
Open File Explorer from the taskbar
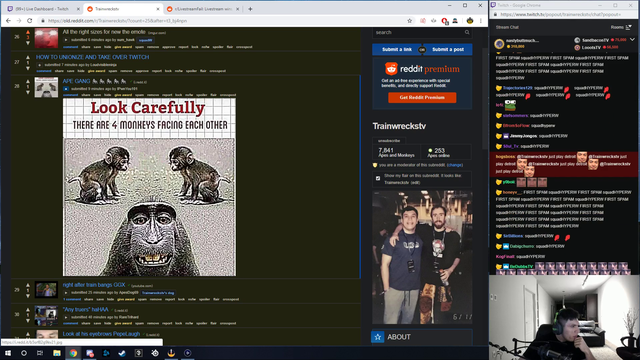click(x=57, y=353)
